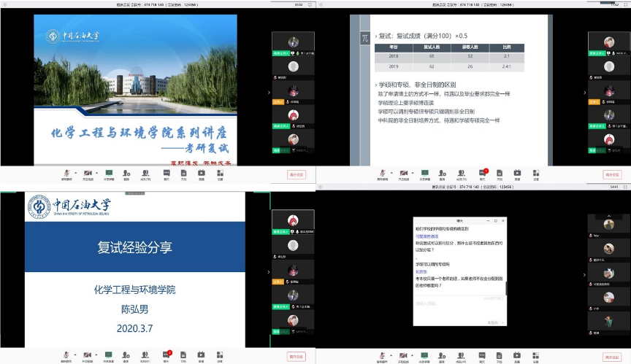Unmute microphone in chat-popup meeting window

(x=382, y=357)
